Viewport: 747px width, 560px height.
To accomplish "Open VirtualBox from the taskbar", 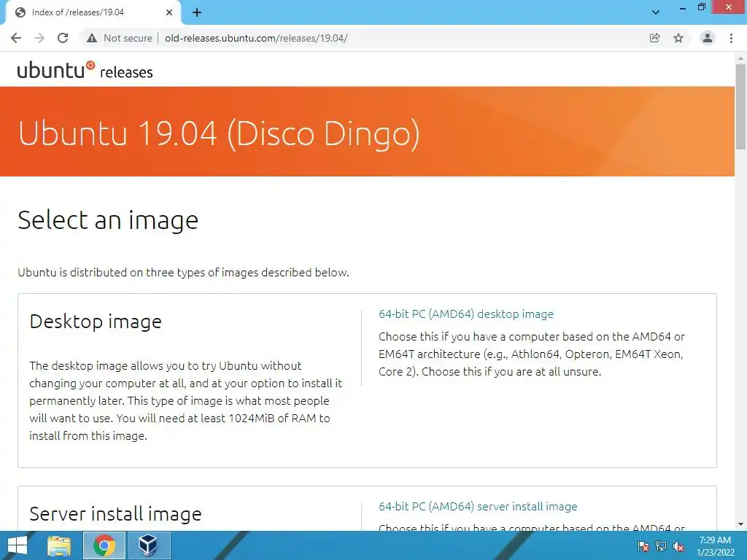I will pos(148,545).
